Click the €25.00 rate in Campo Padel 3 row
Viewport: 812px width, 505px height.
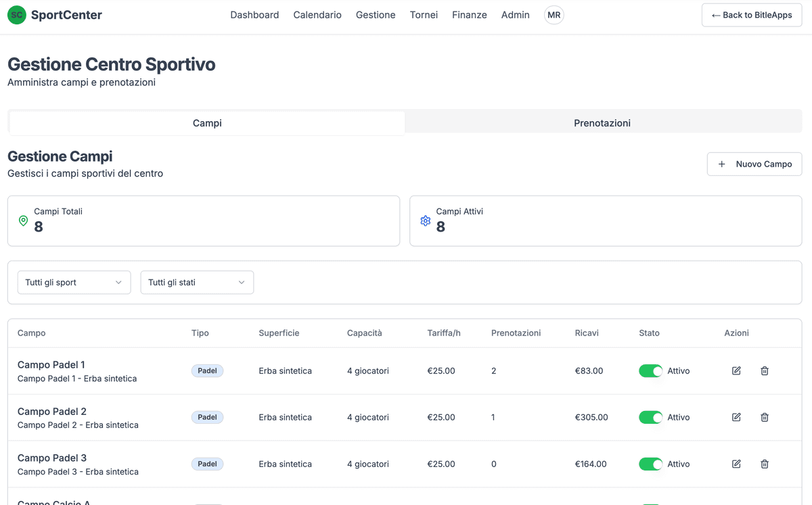[441, 464]
